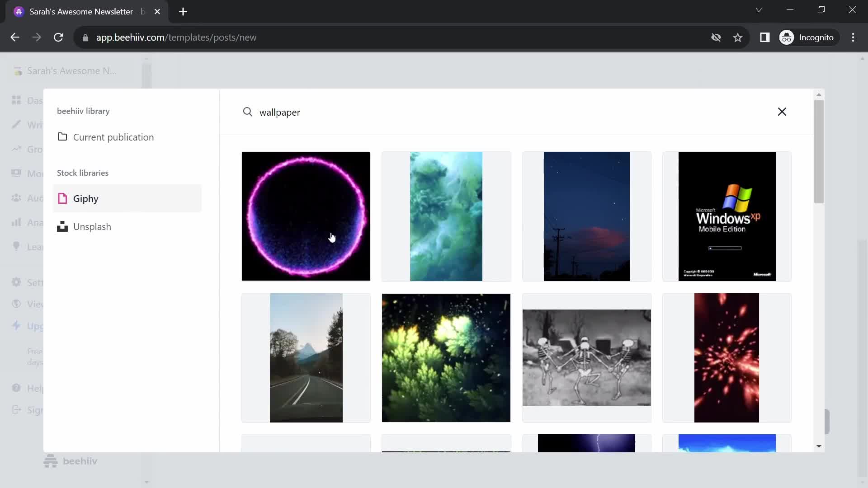
Task: Open Chrome three-dot menu
Action: pyautogui.click(x=853, y=38)
